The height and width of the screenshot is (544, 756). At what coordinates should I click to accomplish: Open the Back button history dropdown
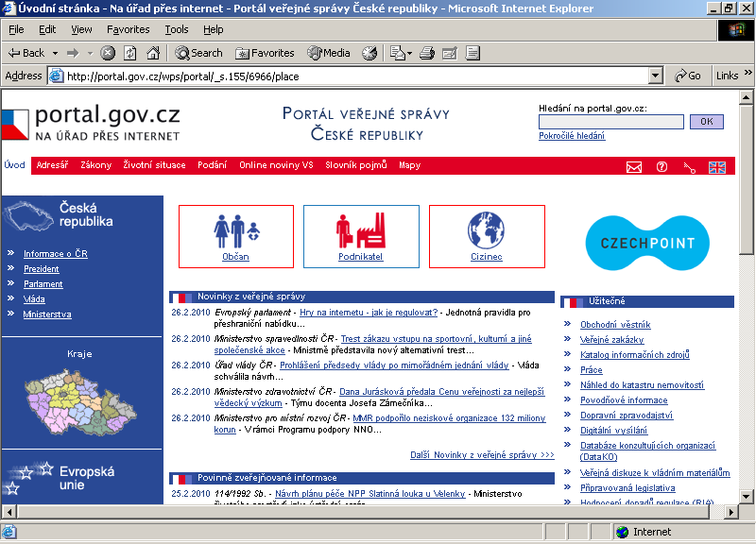click(x=55, y=53)
